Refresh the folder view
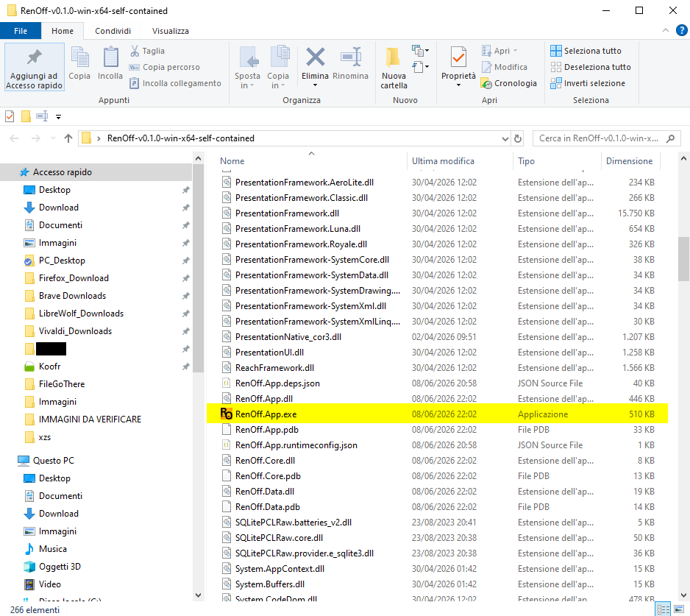The image size is (690, 616). point(518,138)
